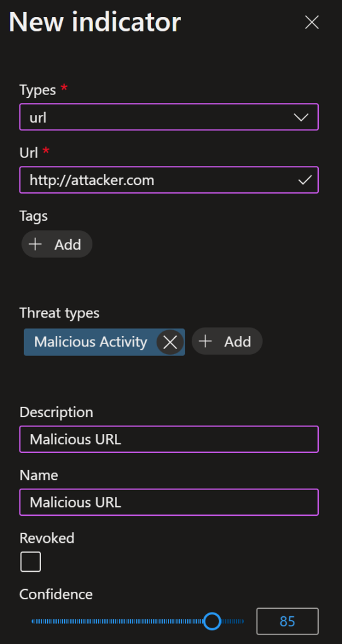Click the Confidence slider handle
This screenshot has width=342, height=644.
click(x=212, y=621)
